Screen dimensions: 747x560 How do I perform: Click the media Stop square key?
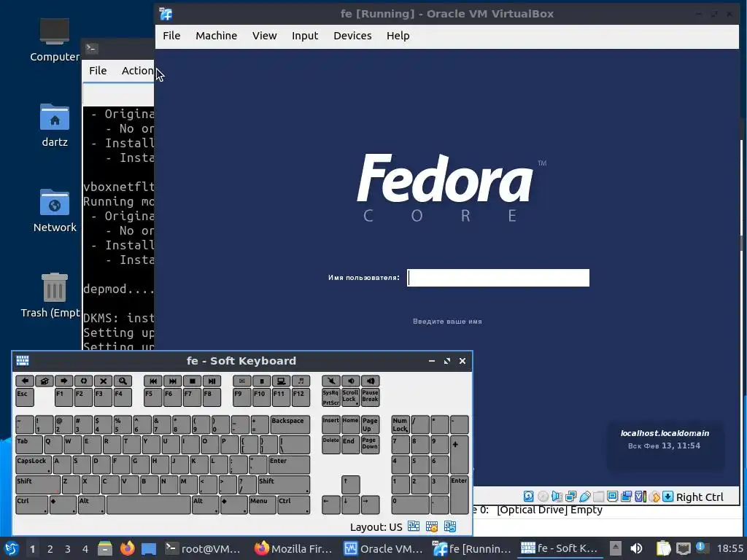click(x=192, y=381)
